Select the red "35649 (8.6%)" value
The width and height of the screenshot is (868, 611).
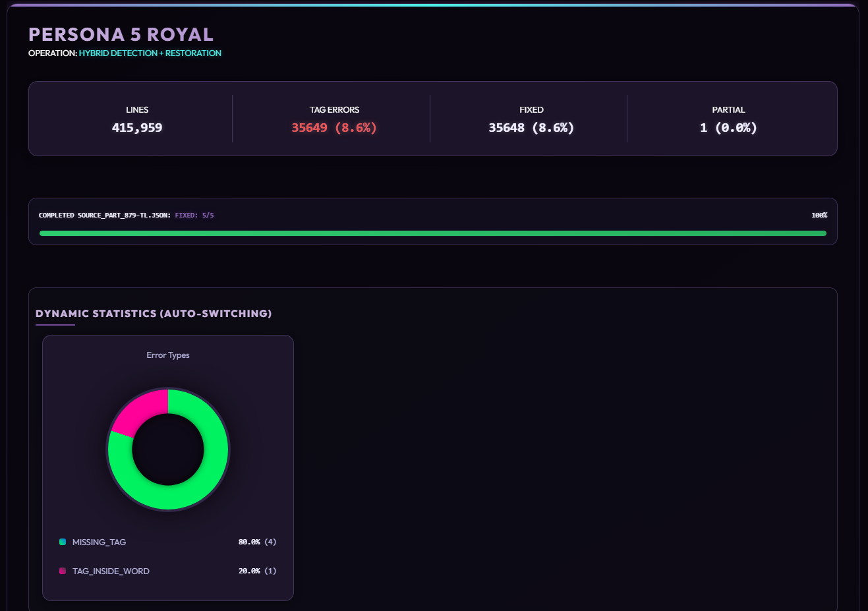pos(334,127)
